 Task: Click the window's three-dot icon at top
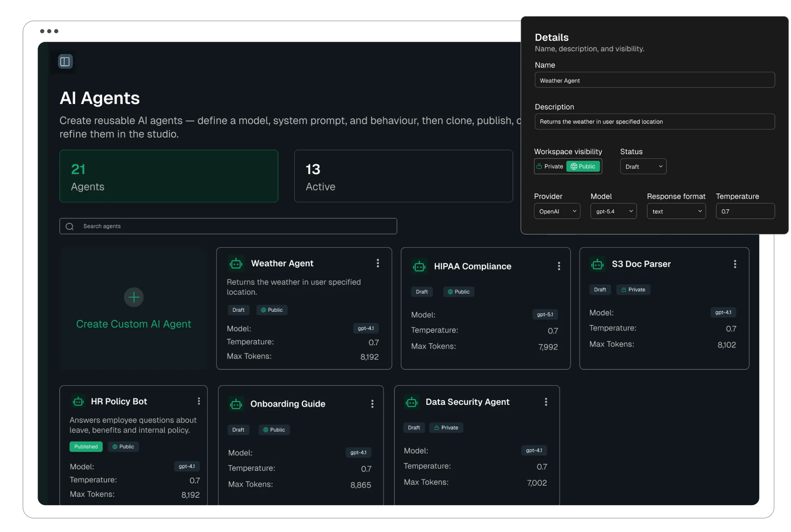click(49, 31)
